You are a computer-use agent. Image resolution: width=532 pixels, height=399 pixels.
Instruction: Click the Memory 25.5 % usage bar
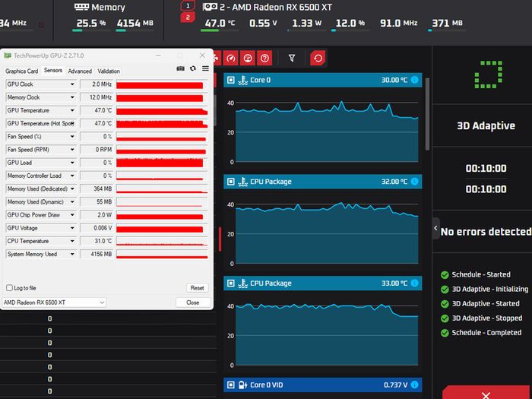91,30
